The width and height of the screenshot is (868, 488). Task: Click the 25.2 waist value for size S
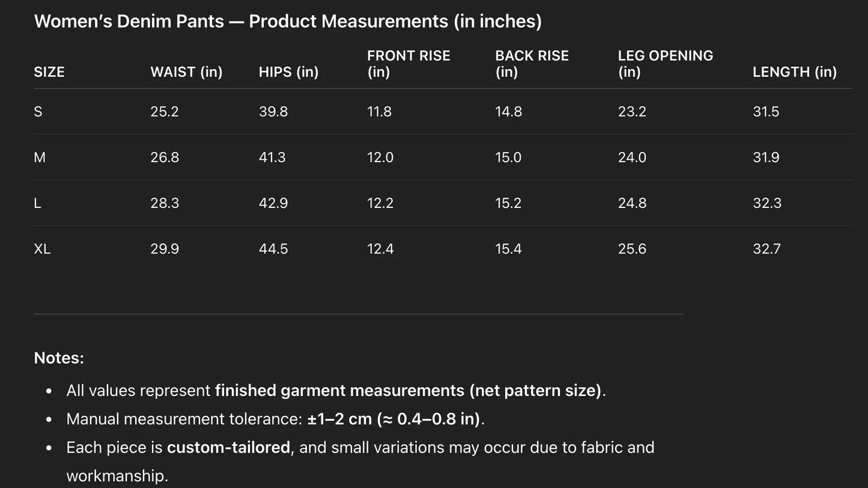(165, 112)
